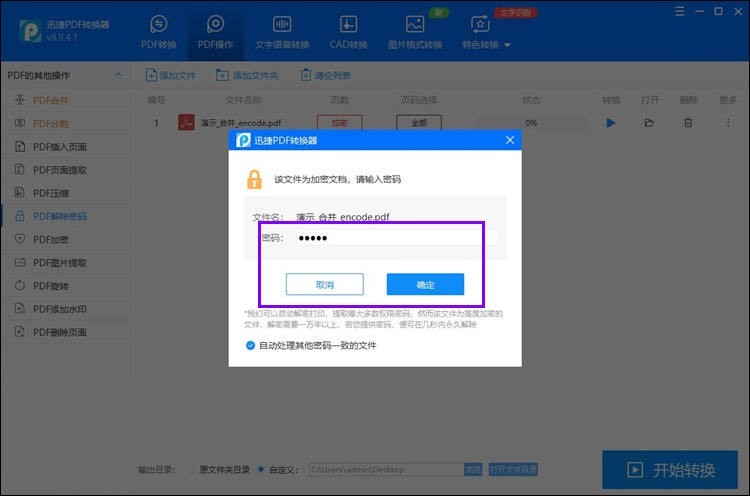
Task: Open the hamburger menu in title bar
Action: [679, 11]
